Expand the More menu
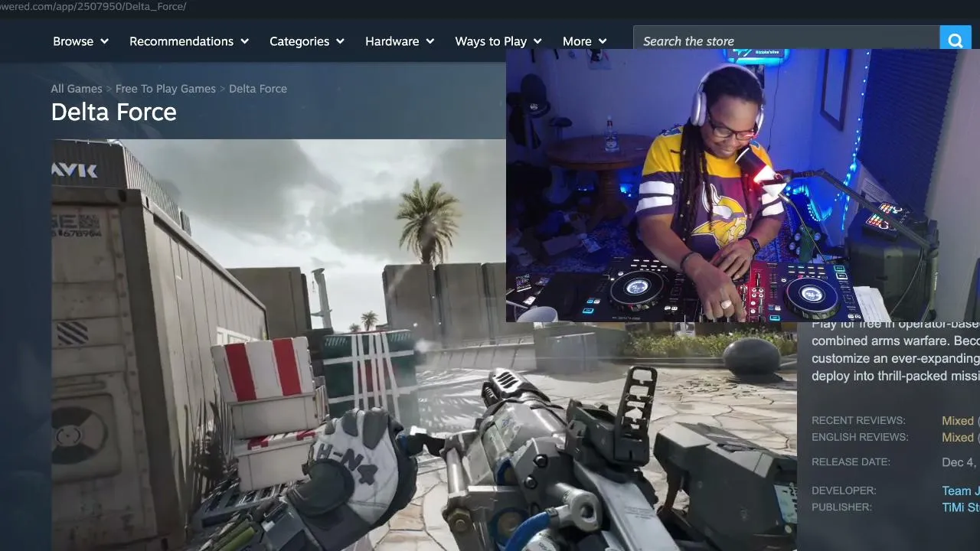 coord(585,41)
